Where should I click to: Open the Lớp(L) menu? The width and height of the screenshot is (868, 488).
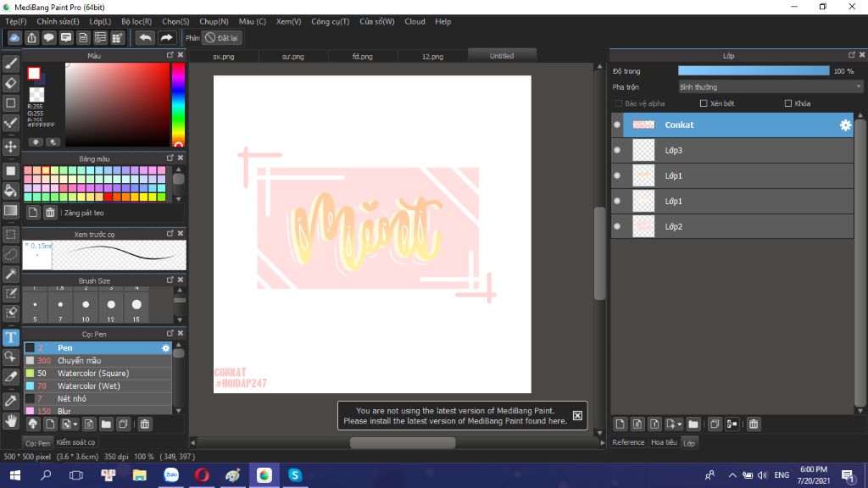click(100, 21)
